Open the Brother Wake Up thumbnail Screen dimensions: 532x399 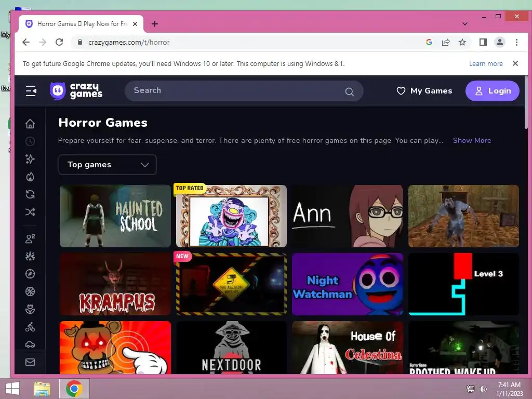pos(463,348)
